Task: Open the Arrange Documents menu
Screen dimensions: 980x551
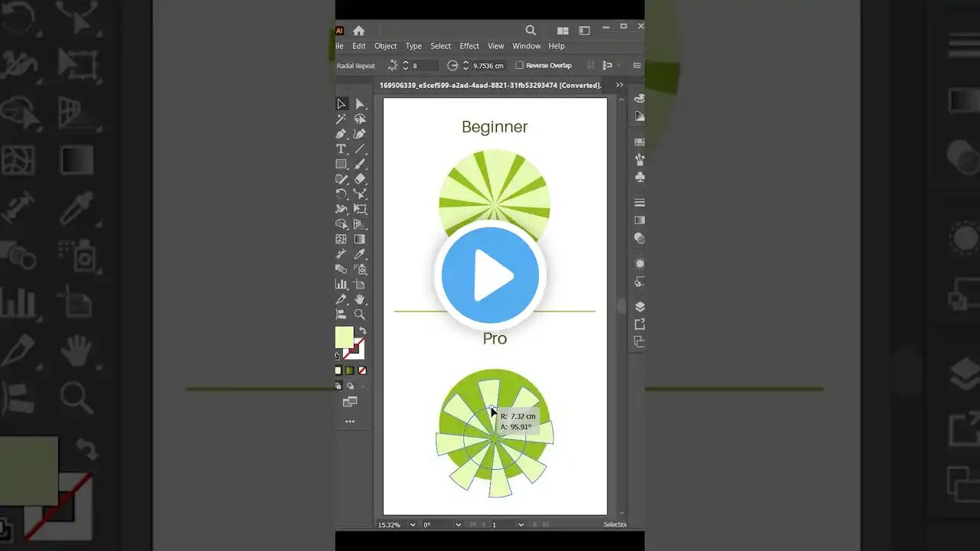Action: pos(563,31)
